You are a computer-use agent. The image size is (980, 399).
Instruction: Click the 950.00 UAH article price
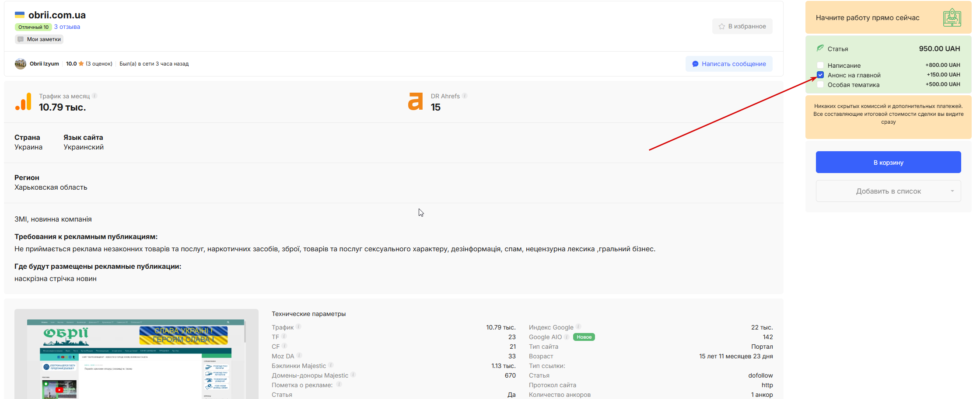tap(940, 49)
